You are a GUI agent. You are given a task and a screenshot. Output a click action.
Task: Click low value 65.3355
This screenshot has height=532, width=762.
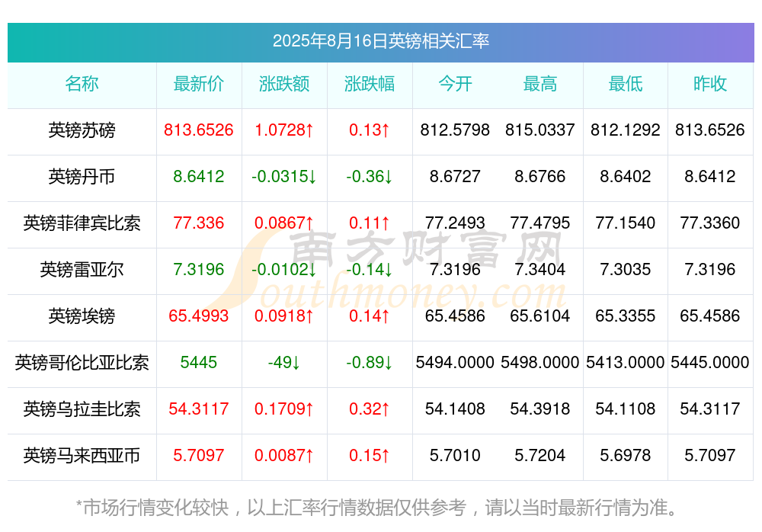626,316
